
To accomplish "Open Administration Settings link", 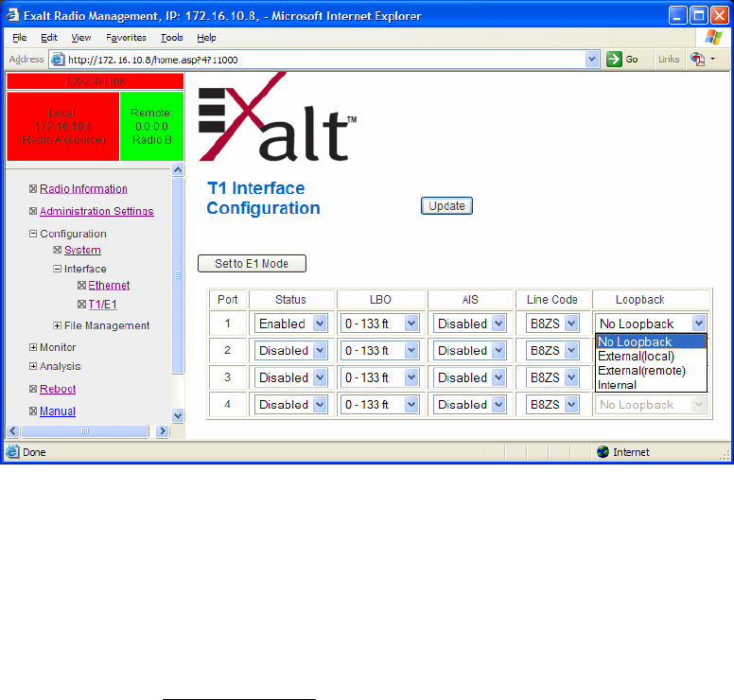I will click(96, 211).
